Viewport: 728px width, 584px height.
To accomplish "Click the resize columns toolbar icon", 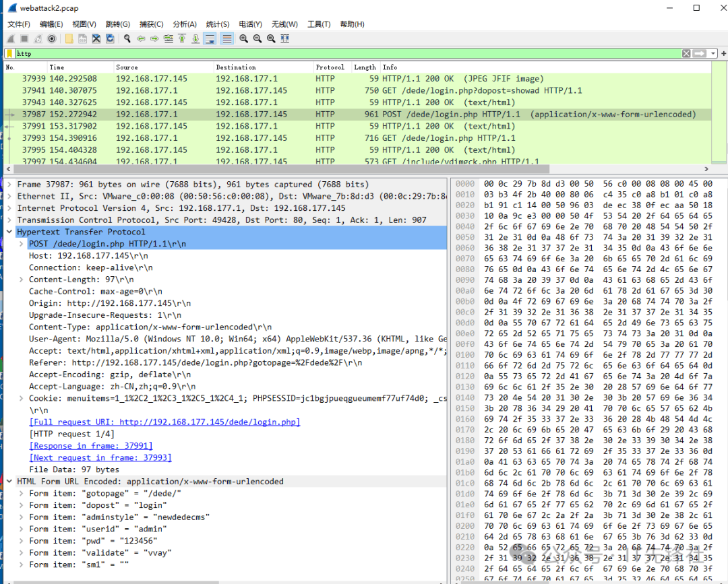I will point(285,38).
